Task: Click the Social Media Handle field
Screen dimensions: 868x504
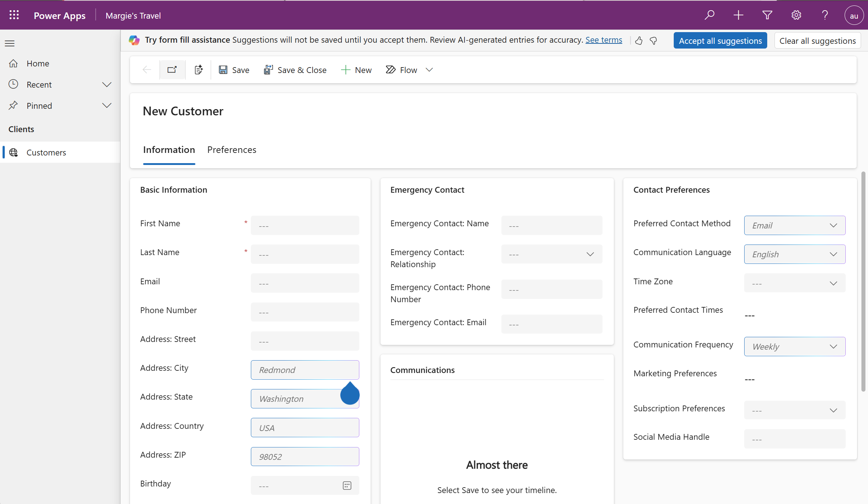Action: [795, 439]
